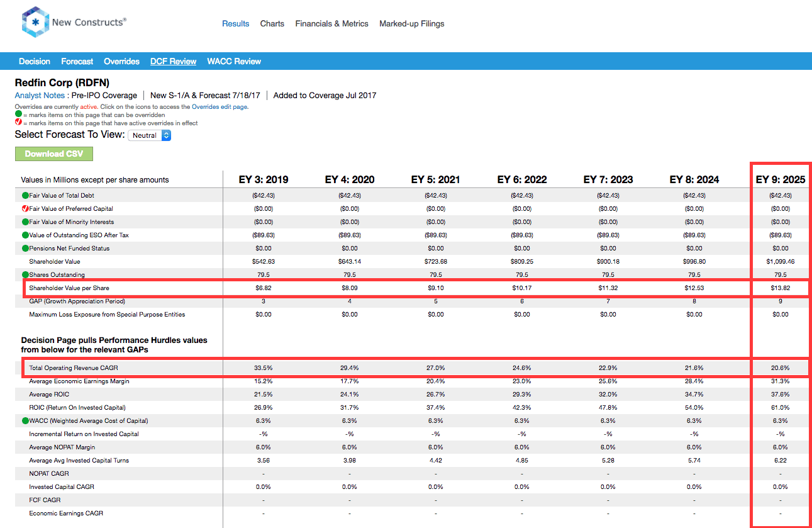
Task: Click green override icon beside Value of Outstanding ESO After Tax
Action: click(x=25, y=235)
